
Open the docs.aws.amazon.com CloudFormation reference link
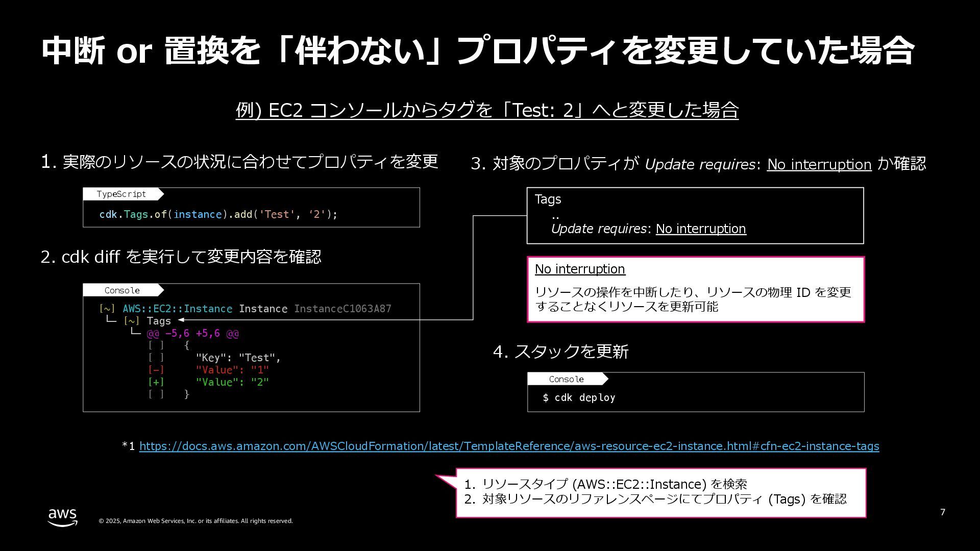(x=509, y=446)
